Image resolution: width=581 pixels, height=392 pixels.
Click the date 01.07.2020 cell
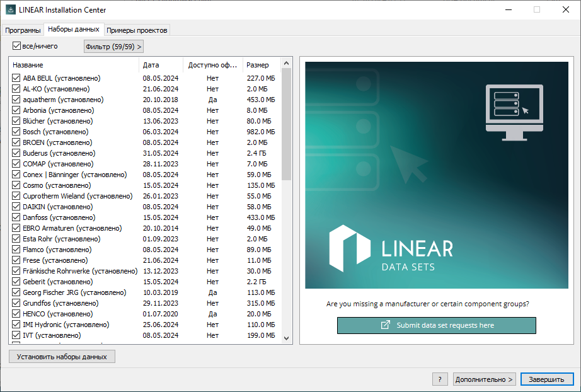pyautogui.click(x=161, y=314)
